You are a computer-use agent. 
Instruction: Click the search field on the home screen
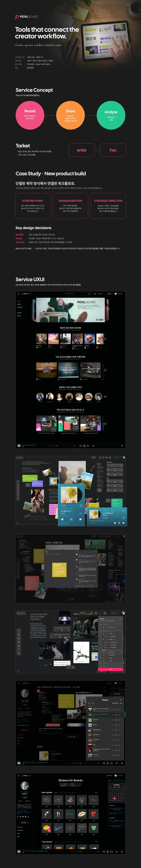(x=78, y=294)
